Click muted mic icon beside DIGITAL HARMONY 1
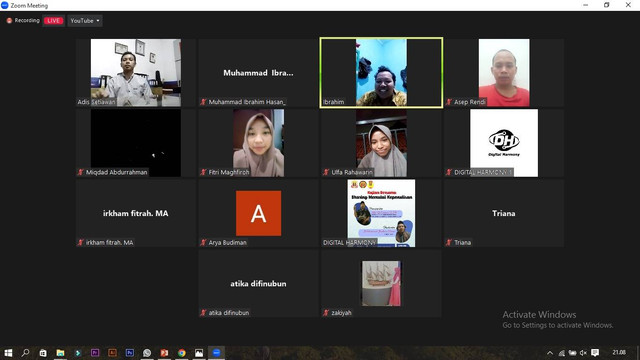This screenshot has width=640, height=360. tap(449, 172)
